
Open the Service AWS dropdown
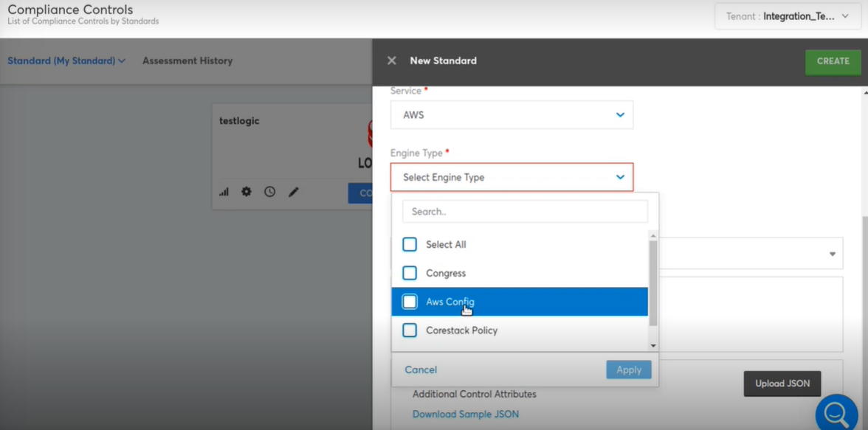(512, 115)
